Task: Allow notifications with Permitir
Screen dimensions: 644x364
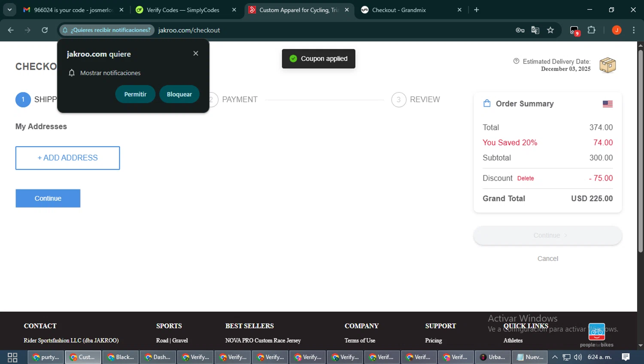Action: (x=135, y=94)
